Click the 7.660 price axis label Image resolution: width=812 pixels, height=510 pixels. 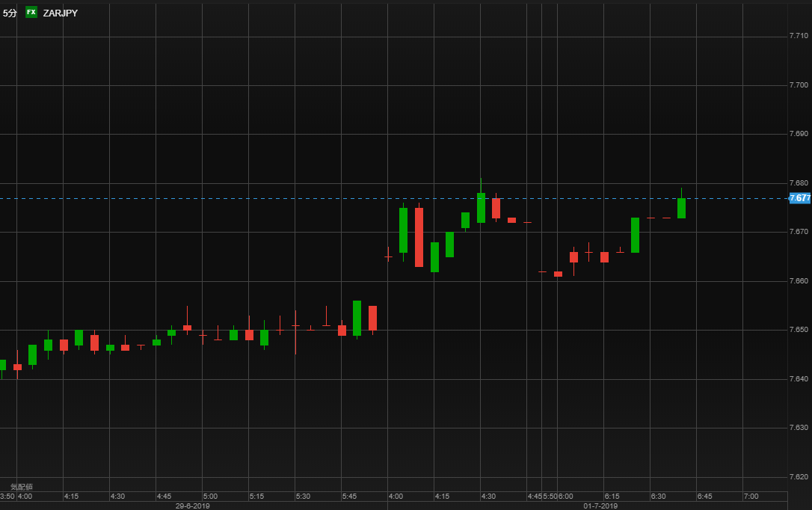[x=799, y=281]
